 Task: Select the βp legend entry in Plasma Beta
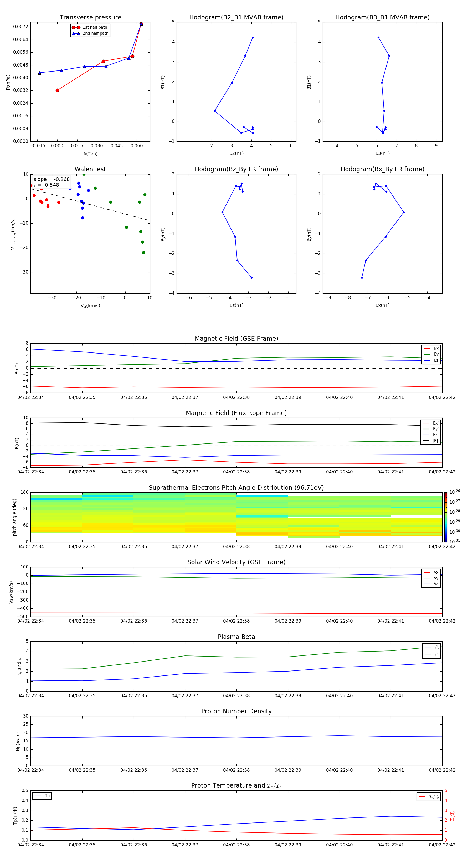[x=431, y=647]
